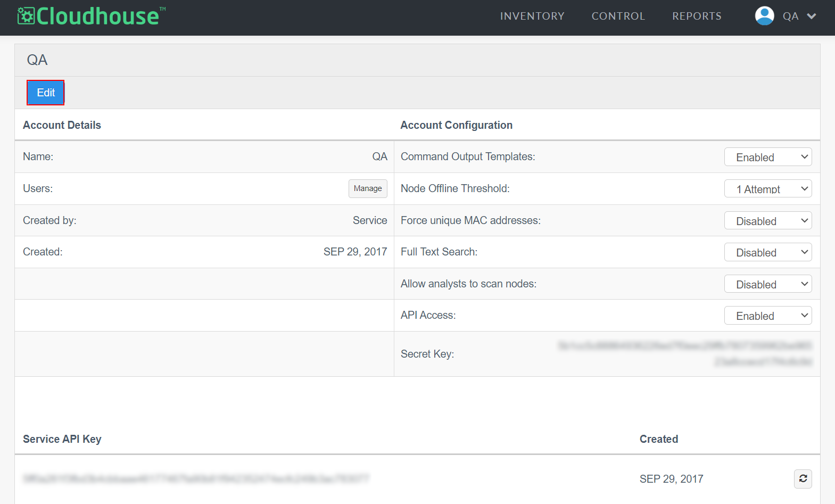Click the Service API Key column header
Screen dimensions: 835x504
tap(62, 439)
